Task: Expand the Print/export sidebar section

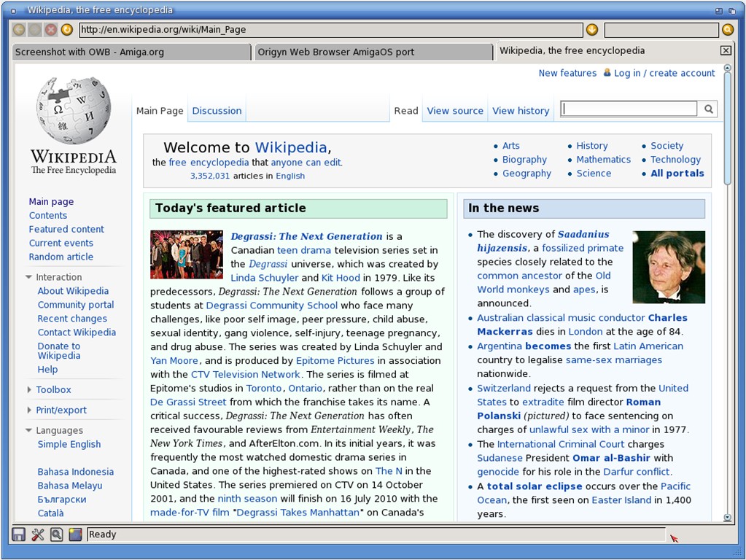Action: (x=29, y=410)
